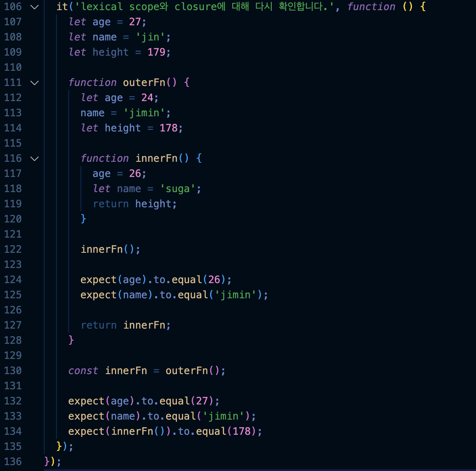Click line number 120 in the gutter

coord(13,219)
